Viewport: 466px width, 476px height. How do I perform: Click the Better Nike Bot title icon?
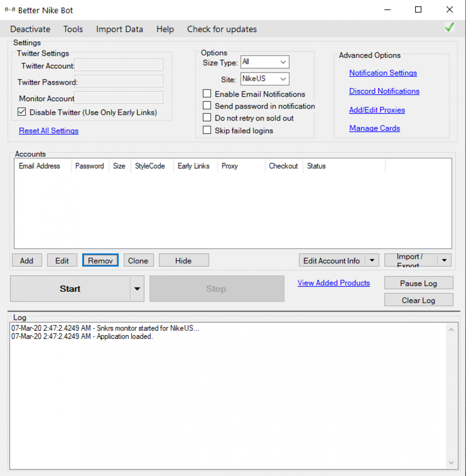(x=10, y=10)
